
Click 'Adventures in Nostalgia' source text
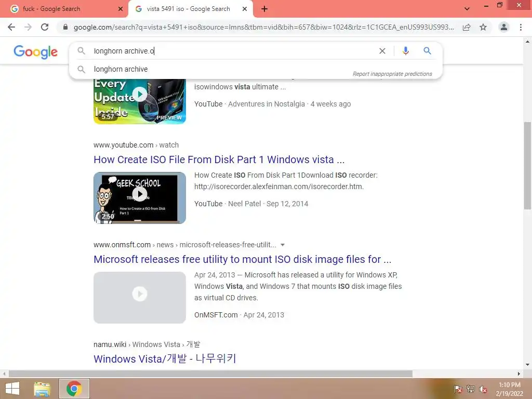267,104
